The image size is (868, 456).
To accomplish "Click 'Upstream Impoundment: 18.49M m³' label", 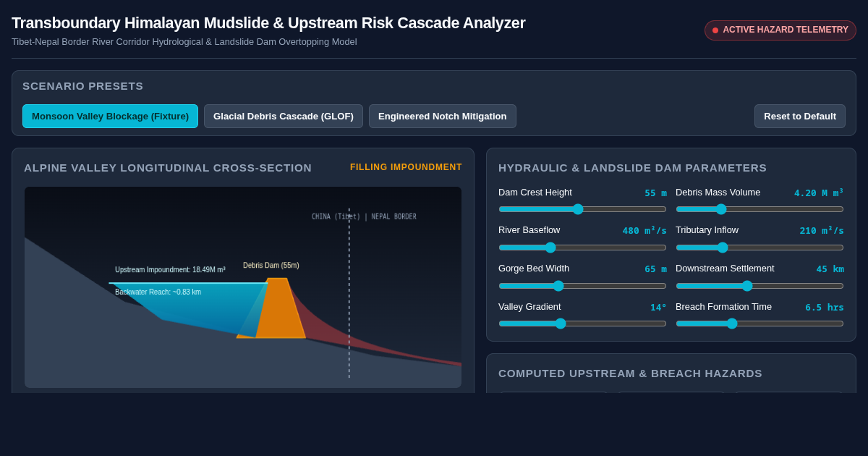I will [170, 270].
